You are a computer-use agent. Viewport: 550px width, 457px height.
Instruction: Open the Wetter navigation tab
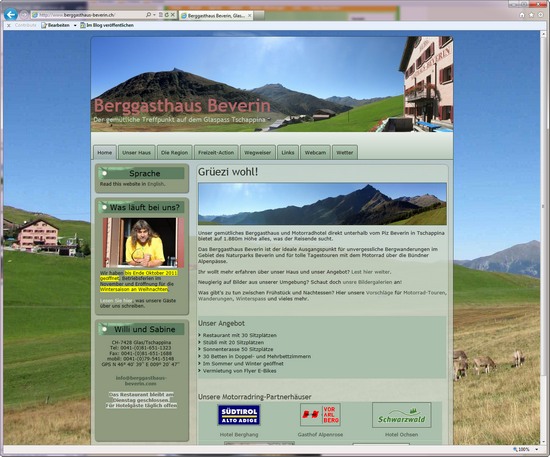pyautogui.click(x=345, y=152)
